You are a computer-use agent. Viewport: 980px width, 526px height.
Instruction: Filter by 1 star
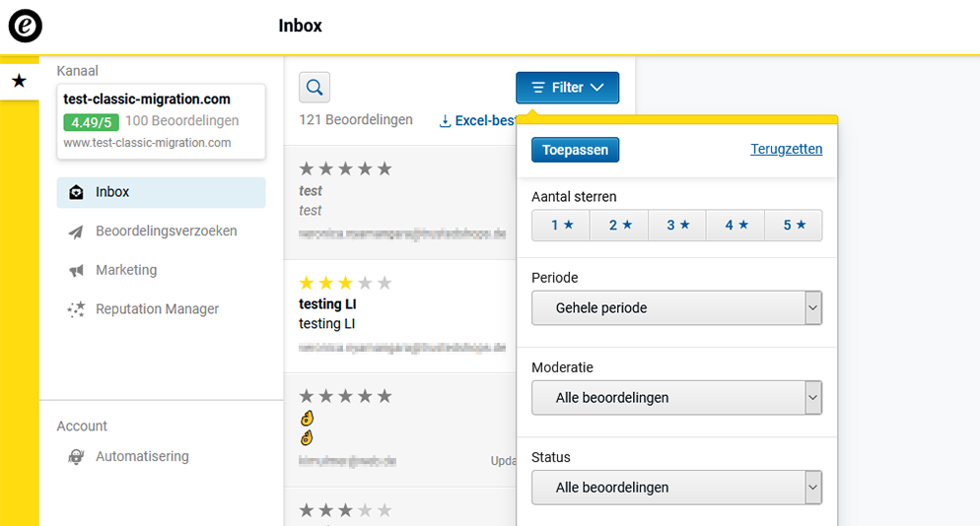(x=561, y=226)
